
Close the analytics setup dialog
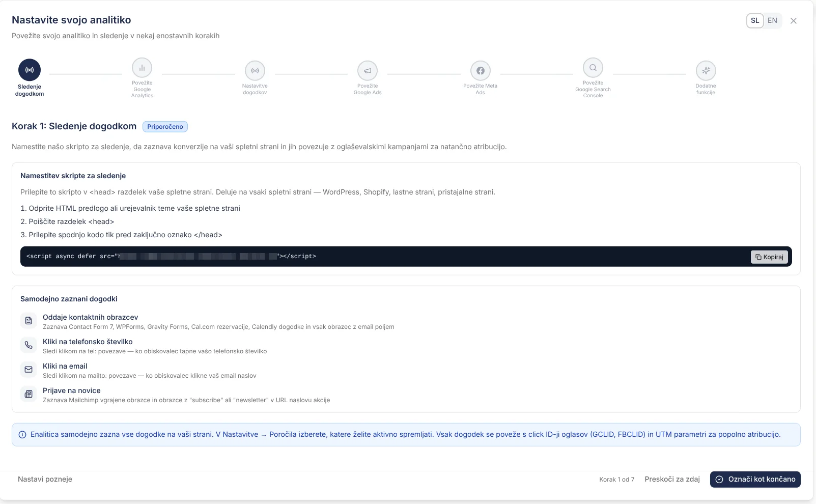coord(794,21)
